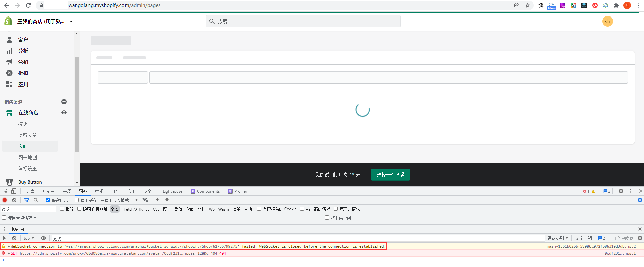Open the React Components tab

[205, 191]
